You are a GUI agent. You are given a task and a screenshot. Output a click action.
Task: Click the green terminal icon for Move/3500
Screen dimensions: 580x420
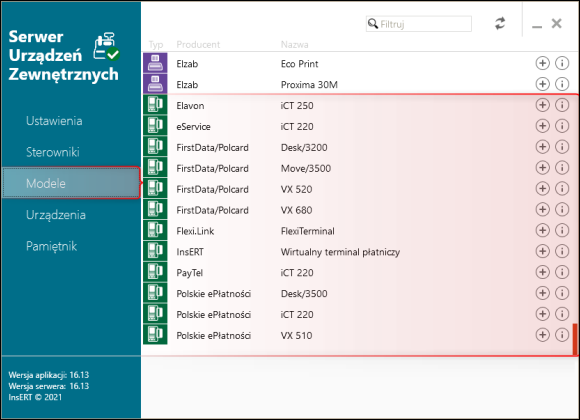click(x=155, y=168)
